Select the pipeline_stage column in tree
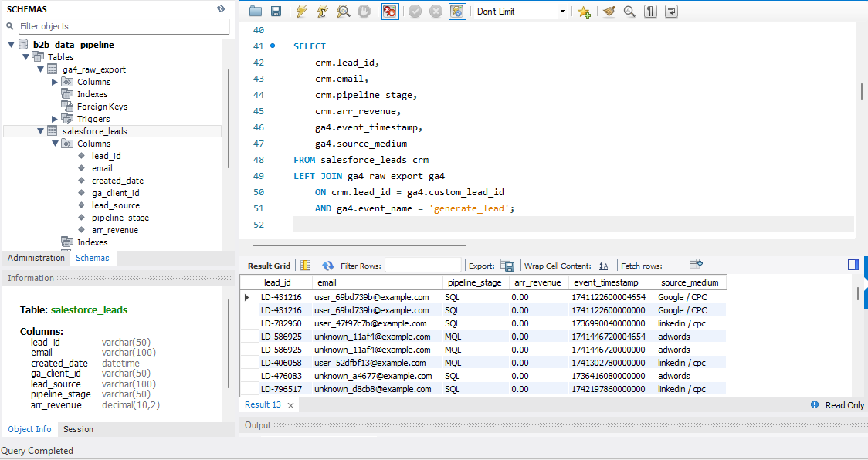The height and width of the screenshot is (460, 868). [x=120, y=218]
